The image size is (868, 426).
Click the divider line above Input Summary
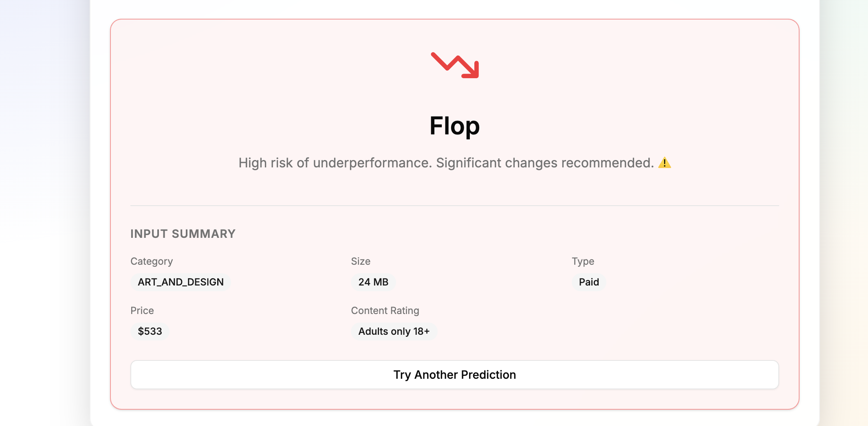(454, 206)
